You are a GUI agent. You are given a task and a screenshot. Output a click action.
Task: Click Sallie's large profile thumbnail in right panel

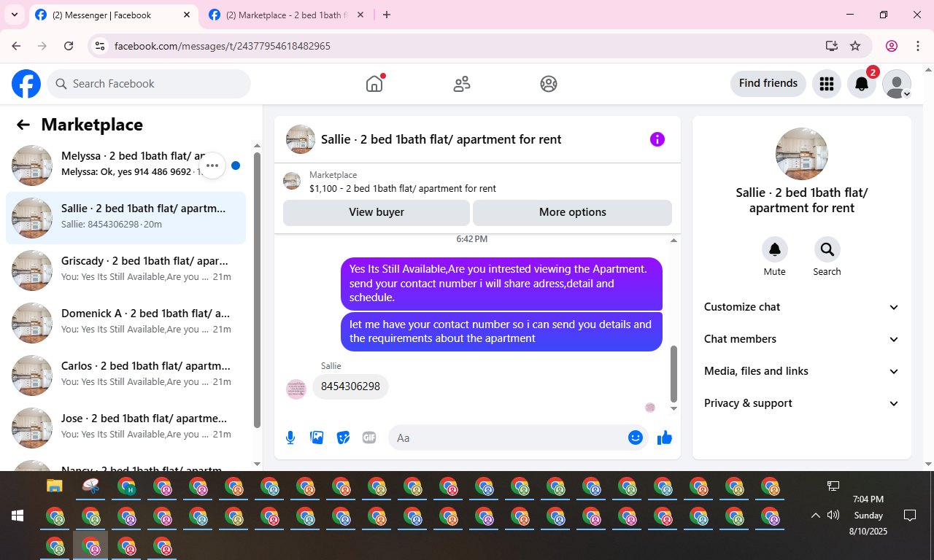802,154
